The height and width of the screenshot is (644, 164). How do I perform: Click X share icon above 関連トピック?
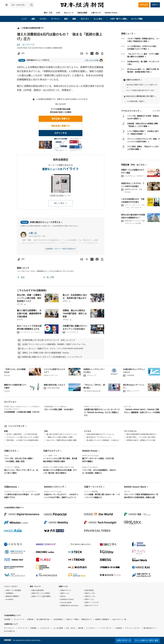pyautogui.click(x=92, y=259)
